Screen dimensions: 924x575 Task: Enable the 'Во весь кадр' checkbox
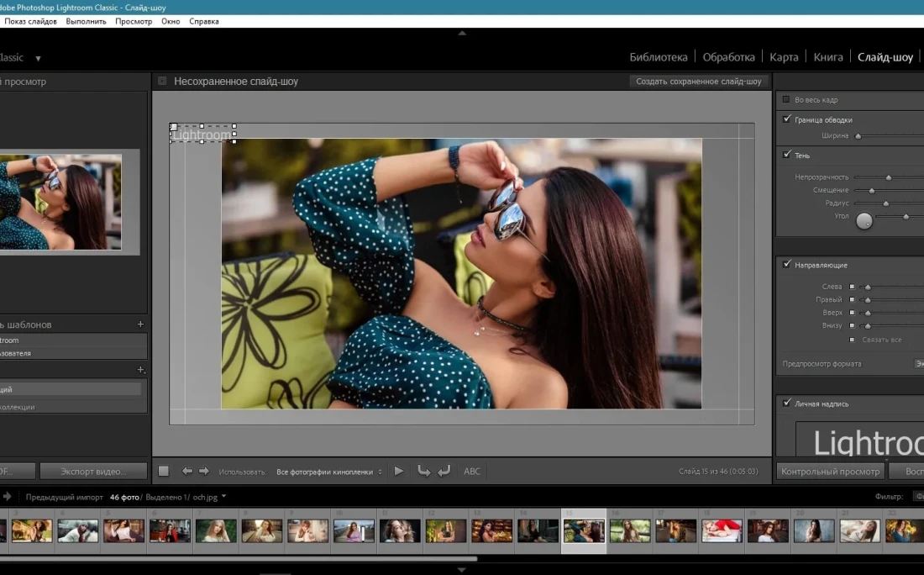click(786, 99)
